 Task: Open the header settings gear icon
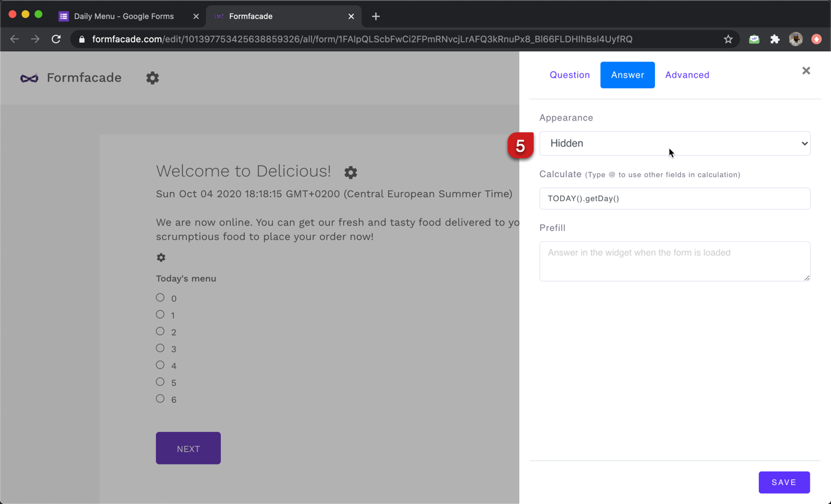pyautogui.click(x=152, y=78)
